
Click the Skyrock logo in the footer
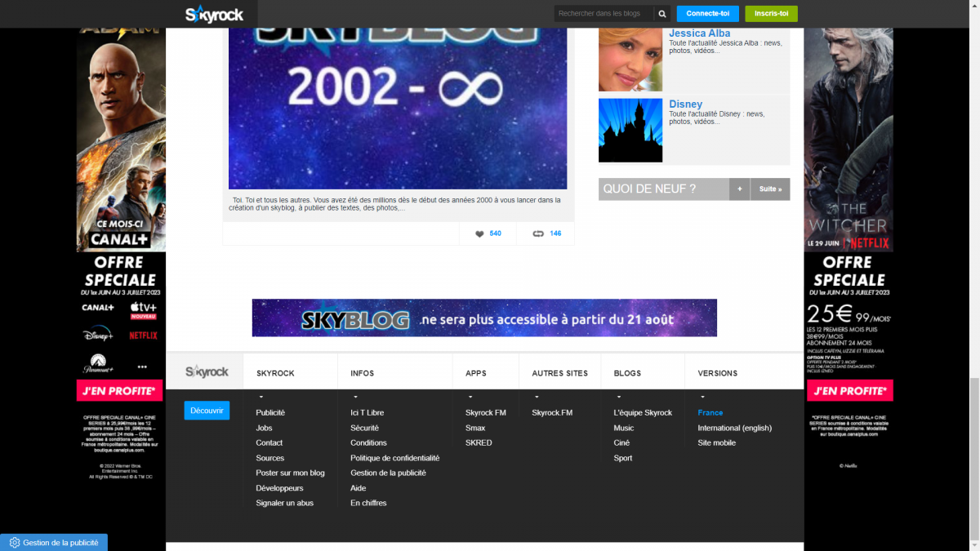tap(206, 372)
